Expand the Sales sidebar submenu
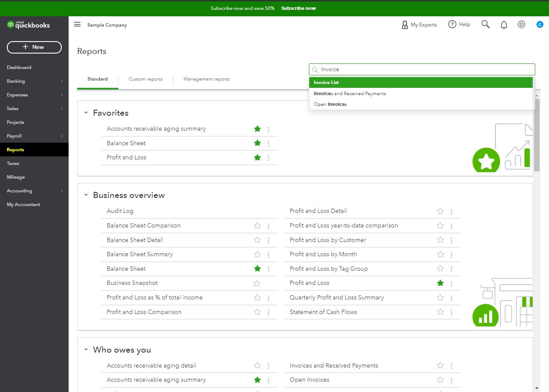 62,108
